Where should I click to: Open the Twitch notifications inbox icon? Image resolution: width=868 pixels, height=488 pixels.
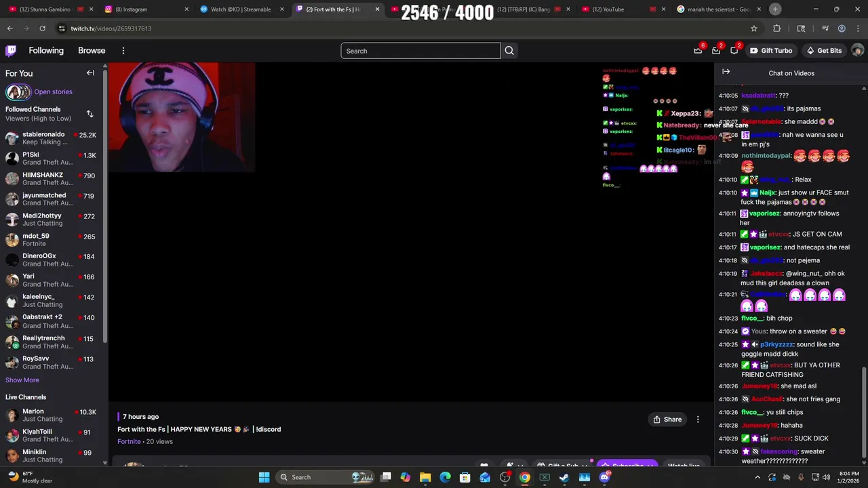716,51
